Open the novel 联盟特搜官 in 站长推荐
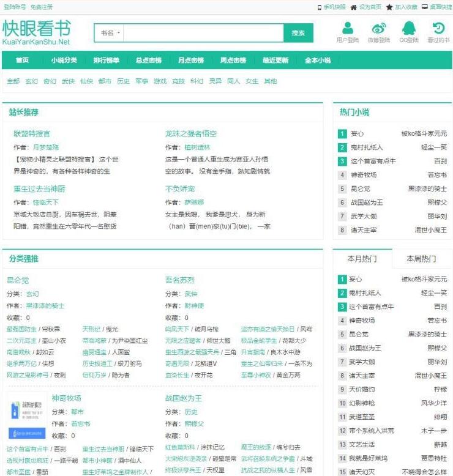This screenshot has height=476, width=453. 32,133
